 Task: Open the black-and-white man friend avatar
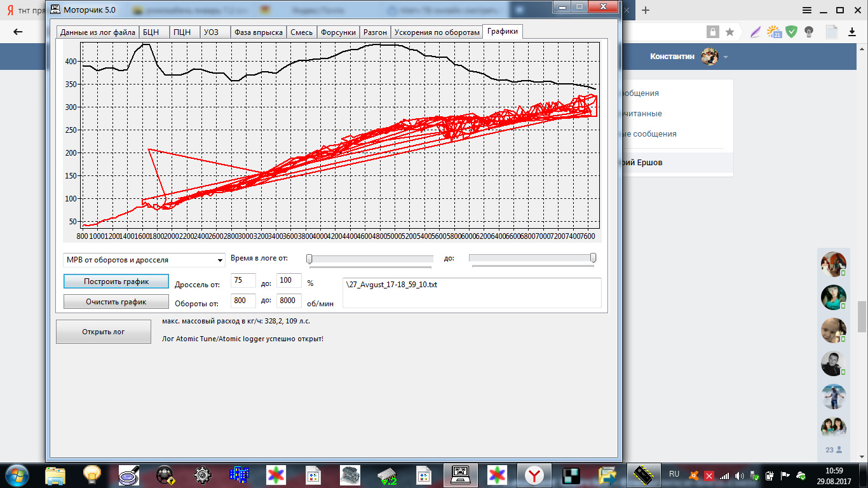pyautogui.click(x=834, y=363)
